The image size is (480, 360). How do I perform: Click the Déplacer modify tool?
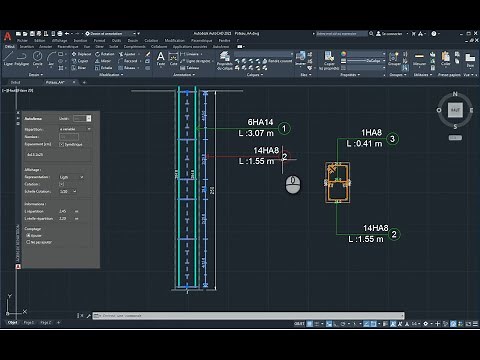(81, 54)
